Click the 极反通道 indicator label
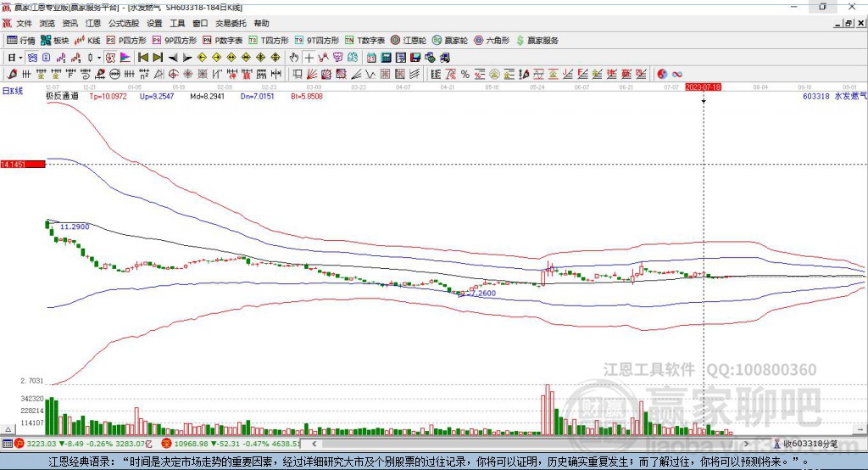Image resolution: width=868 pixels, height=470 pixels. tap(62, 97)
